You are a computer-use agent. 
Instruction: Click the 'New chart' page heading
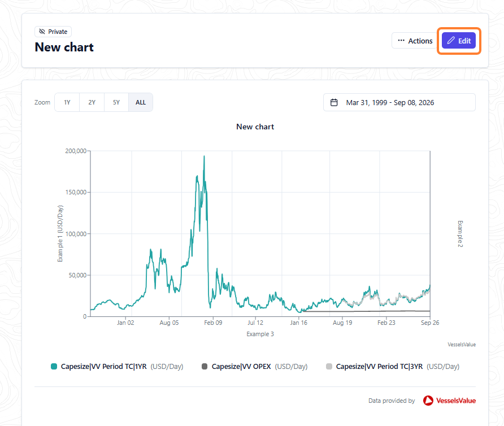tap(64, 47)
